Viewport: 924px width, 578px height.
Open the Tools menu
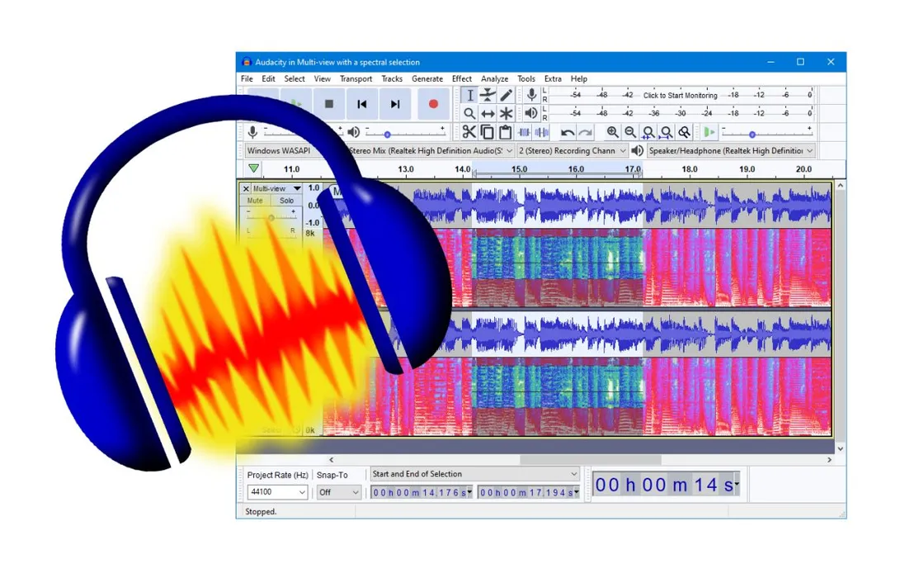(526, 78)
